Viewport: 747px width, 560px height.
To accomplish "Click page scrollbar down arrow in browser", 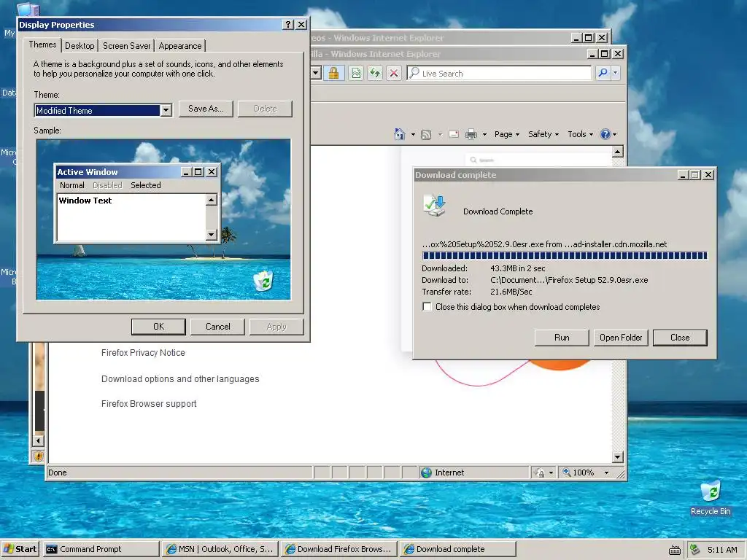I will 618,458.
